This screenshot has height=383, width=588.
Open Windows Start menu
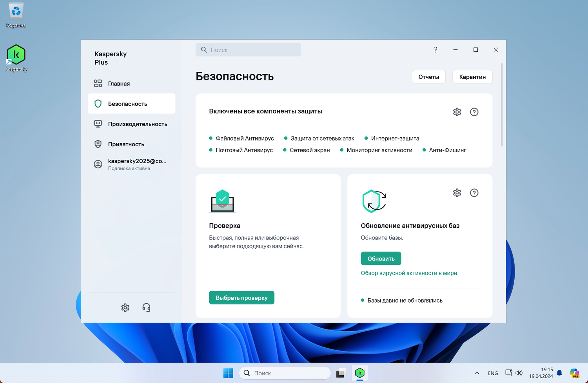(228, 373)
